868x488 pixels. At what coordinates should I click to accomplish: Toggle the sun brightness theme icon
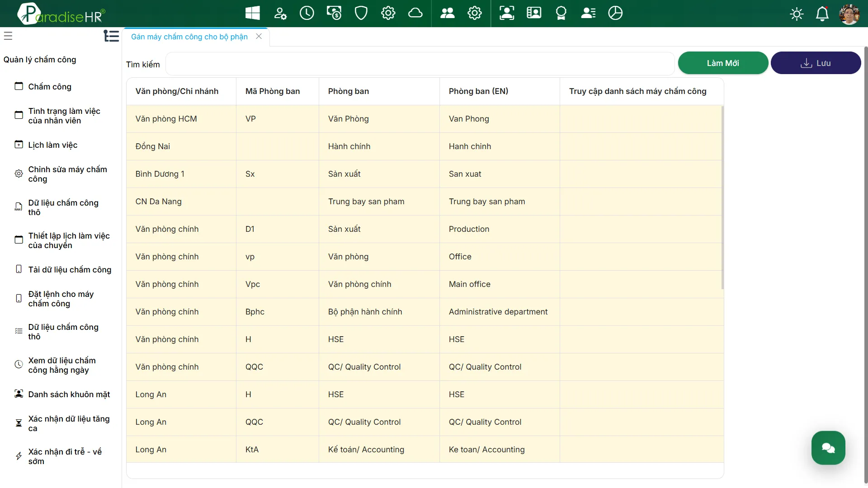(797, 14)
